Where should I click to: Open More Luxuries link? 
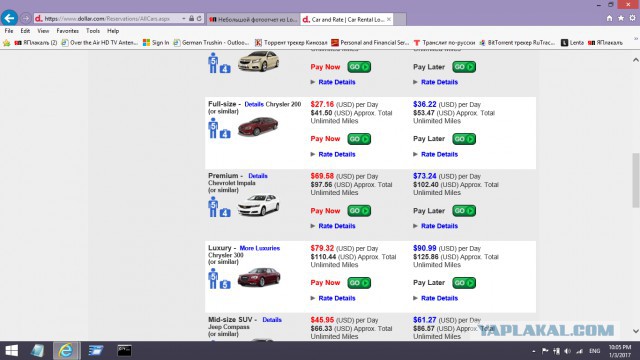[x=260, y=248]
